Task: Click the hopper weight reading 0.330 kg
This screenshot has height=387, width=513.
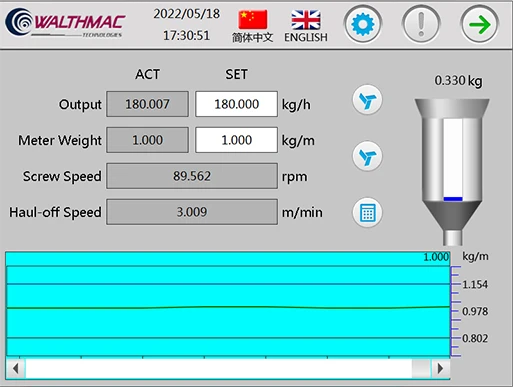Action: pos(458,81)
